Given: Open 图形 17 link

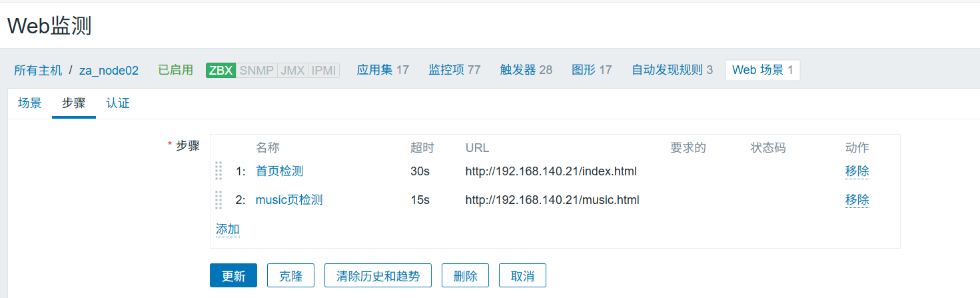Looking at the screenshot, I should coord(592,70).
